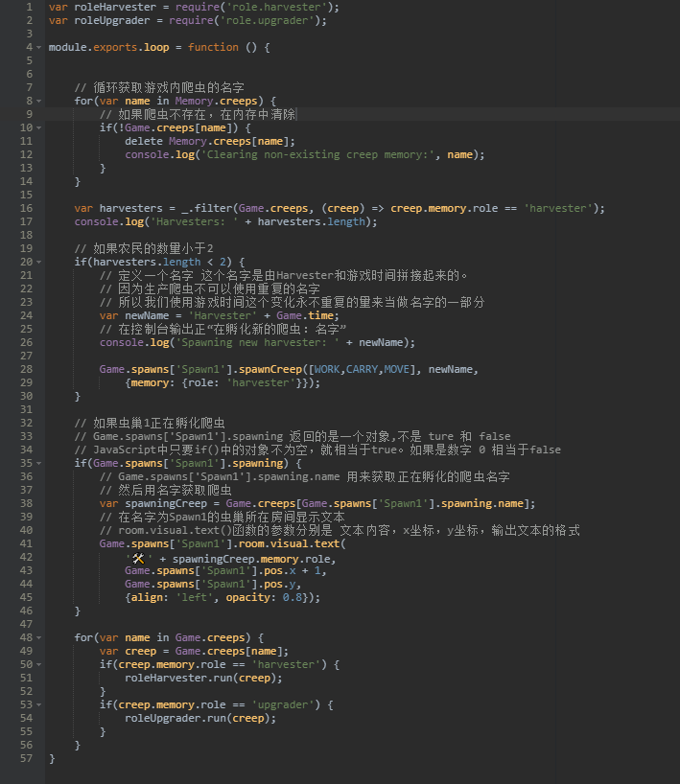The height and width of the screenshot is (784, 680).
Task: Click the function keyword on line 4
Action: (x=213, y=48)
